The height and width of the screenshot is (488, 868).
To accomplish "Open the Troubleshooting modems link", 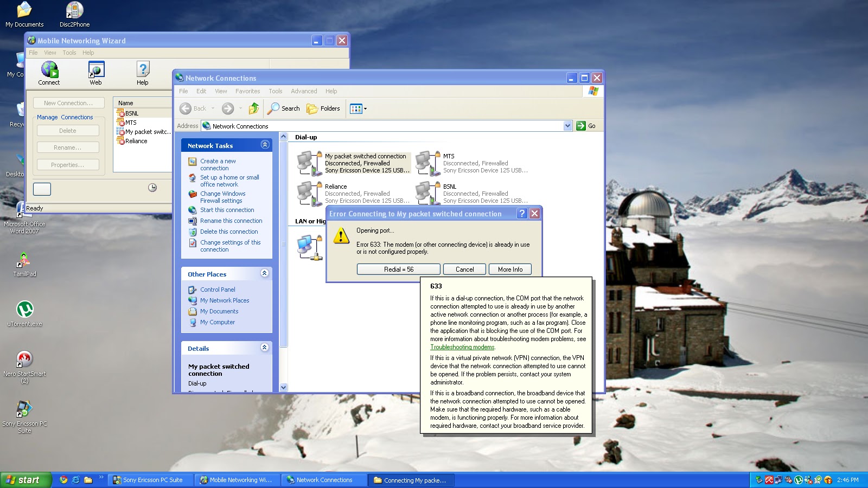I will pos(462,347).
